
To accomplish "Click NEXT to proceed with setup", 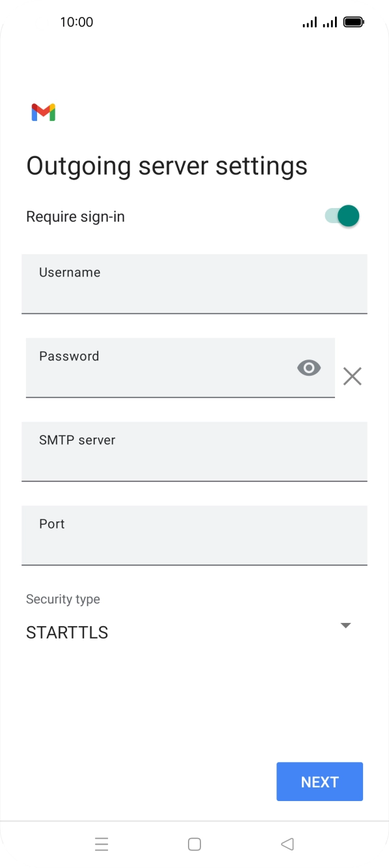I will click(x=319, y=781).
